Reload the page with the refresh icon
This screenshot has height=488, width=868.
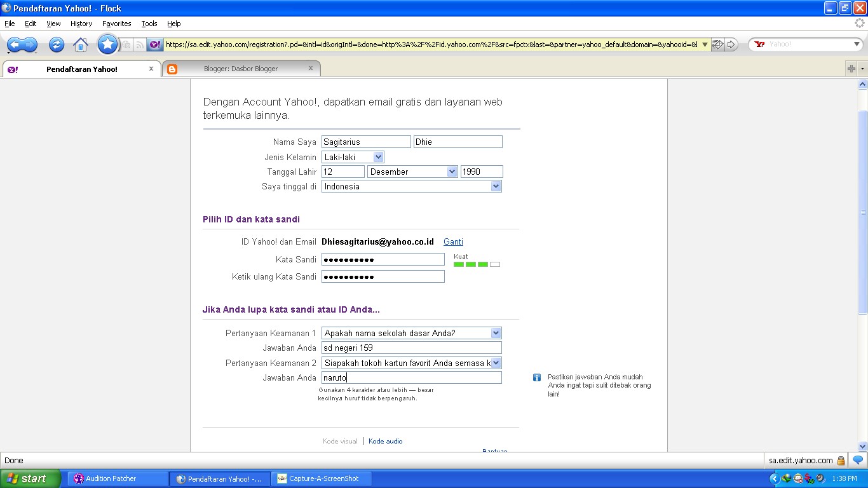point(57,44)
